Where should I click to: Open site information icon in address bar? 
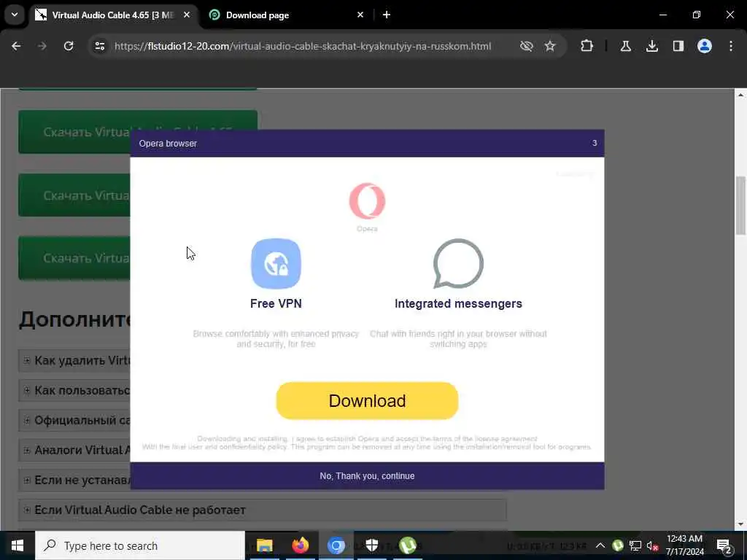99,46
